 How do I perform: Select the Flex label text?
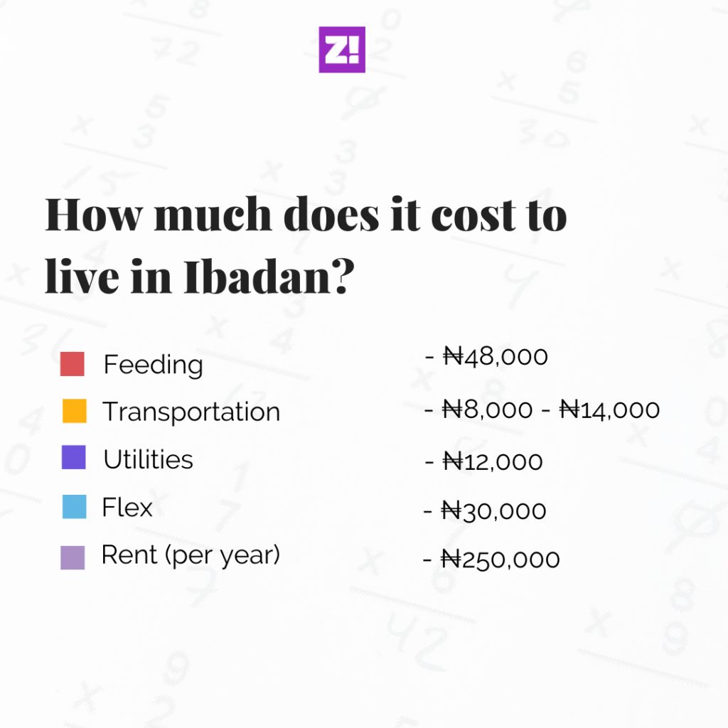coord(127,508)
